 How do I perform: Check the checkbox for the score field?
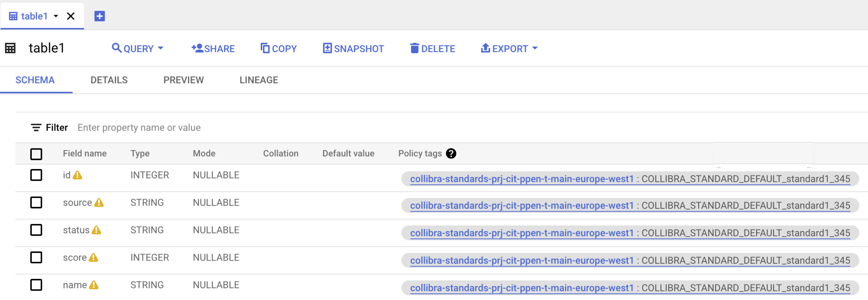[x=36, y=258]
